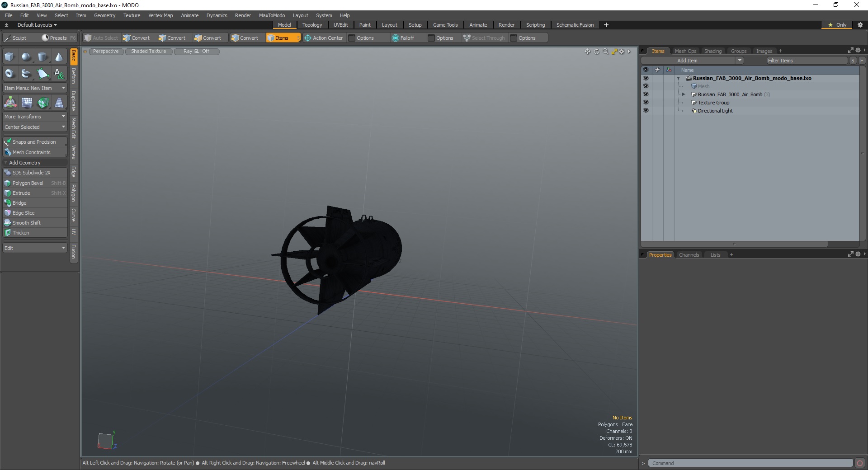The image size is (868, 470).
Task: Click the red record button beside Command
Action: [860, 463]
